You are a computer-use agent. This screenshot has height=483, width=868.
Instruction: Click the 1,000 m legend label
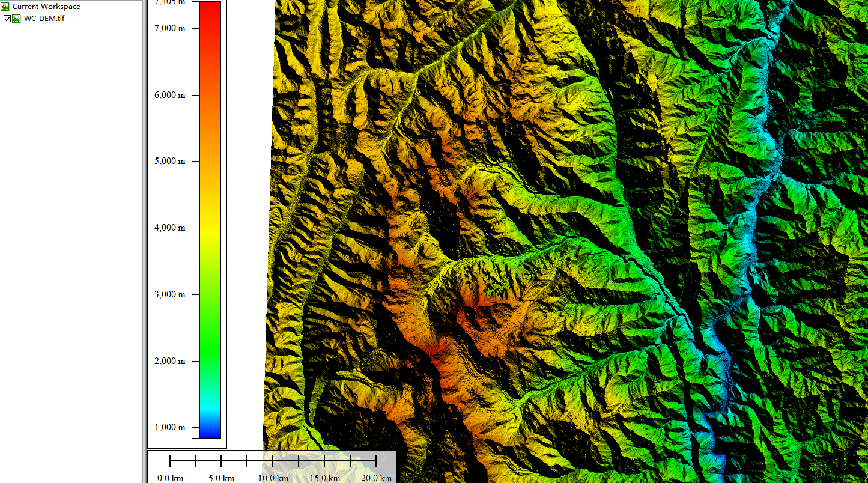click(169, 427)
